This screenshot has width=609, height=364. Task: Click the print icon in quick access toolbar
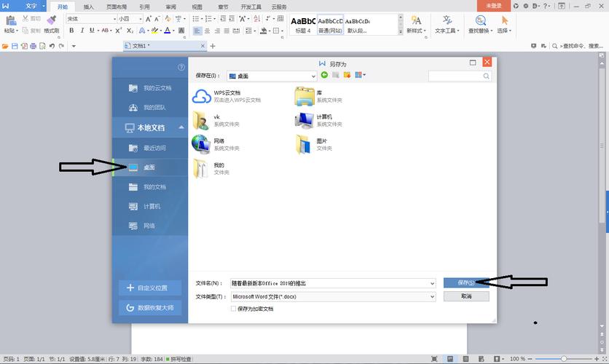[33, 46]
